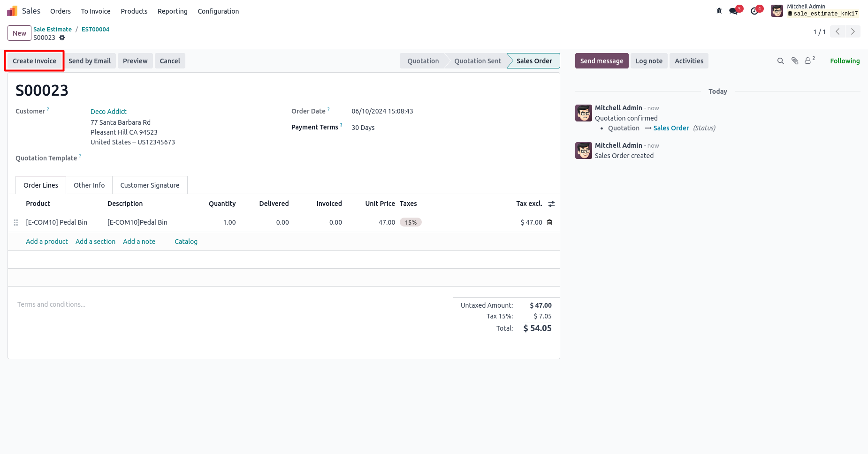The width and height of the screenshot is (868, 454).
Task: Open the Reporting menu
Action: tap(173, 11)
